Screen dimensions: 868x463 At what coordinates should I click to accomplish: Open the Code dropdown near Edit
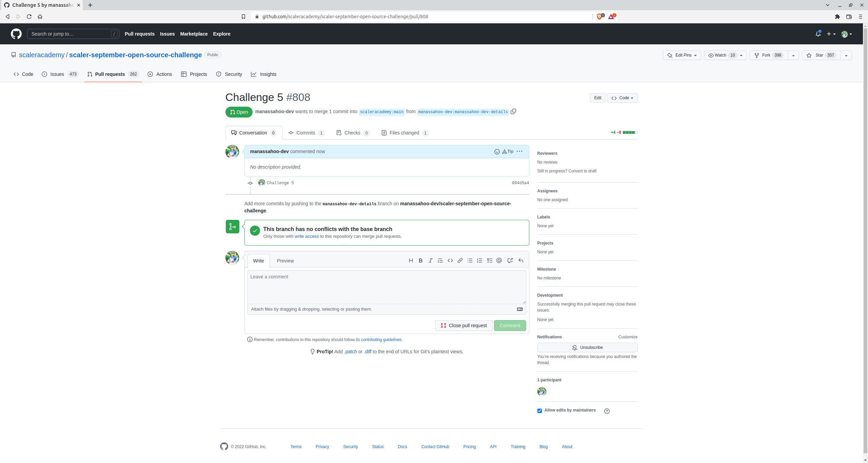click(x=622, y=98)
